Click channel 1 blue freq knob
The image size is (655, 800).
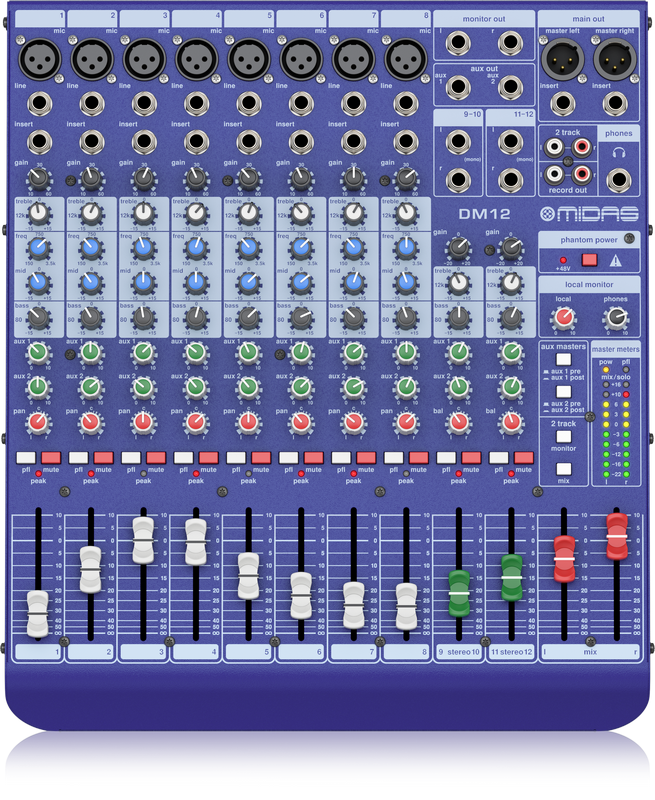coord(38,248)
